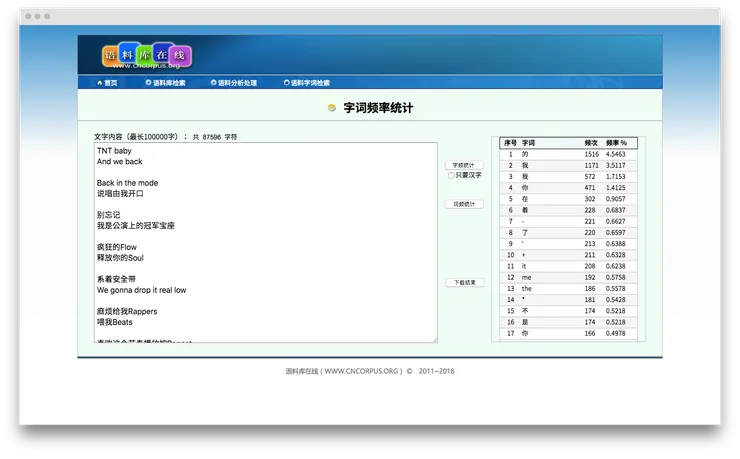The height and width of the screenshot is (459, 740).
Task: Click the "We gonna drop it real low" line
Action: (142, 290)
